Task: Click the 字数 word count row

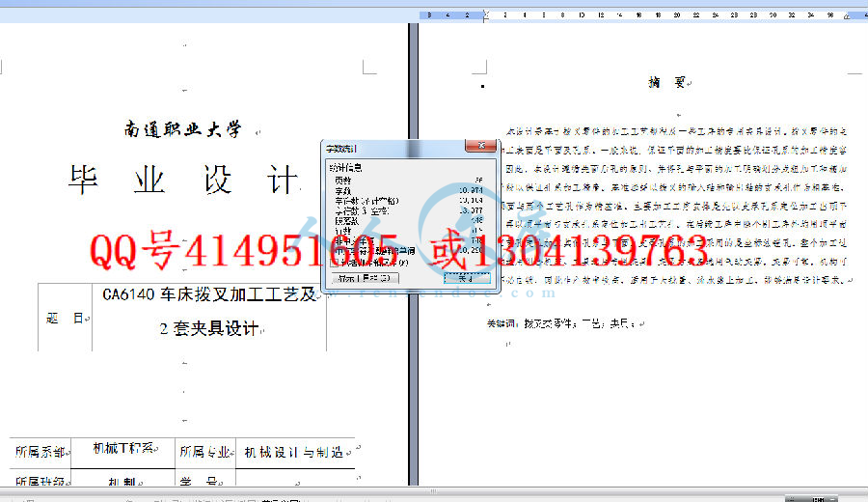Action: click(409, 190)
